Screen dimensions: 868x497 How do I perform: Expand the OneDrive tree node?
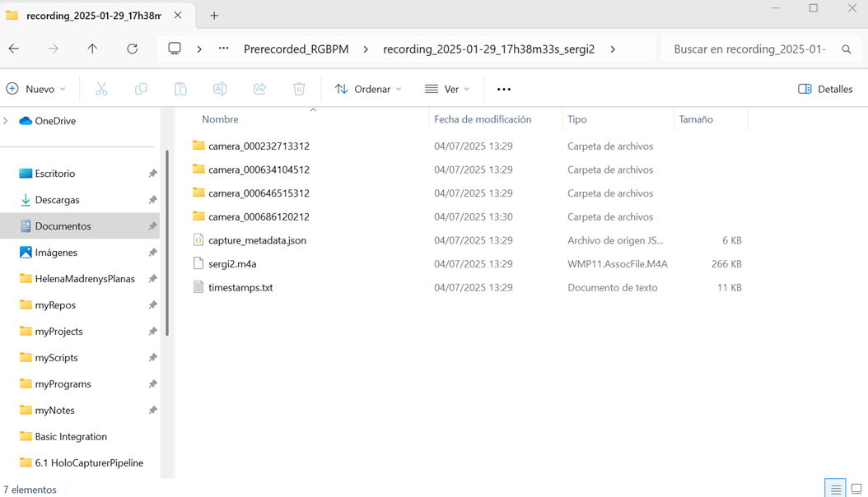click(7, 121)
